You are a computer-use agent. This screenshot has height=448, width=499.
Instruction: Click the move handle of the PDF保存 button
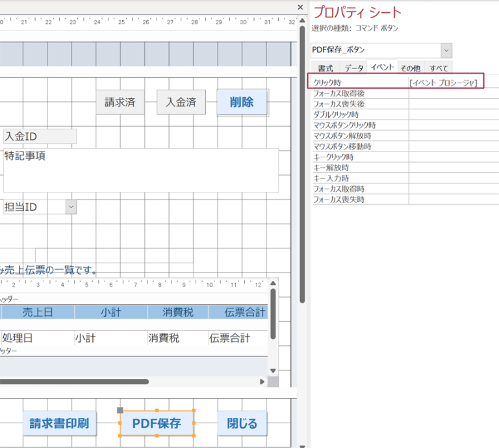120,410
